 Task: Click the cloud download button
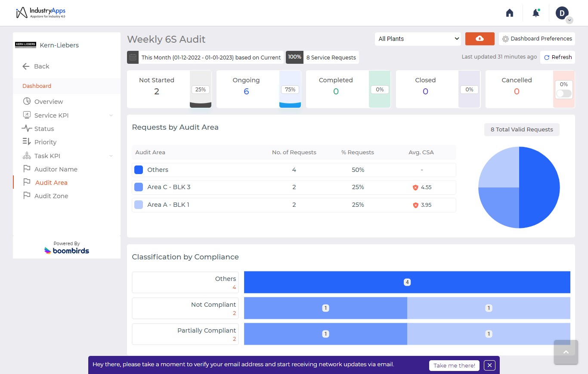click(x=480, y=39)
